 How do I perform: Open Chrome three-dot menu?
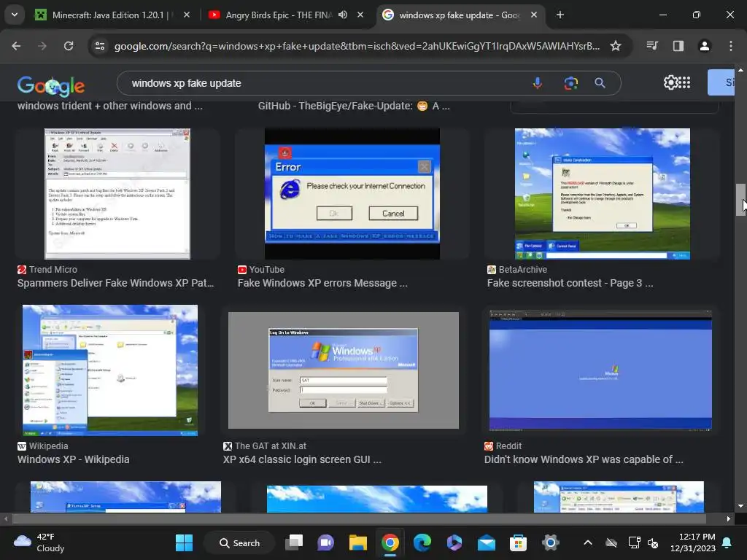coord(731,46)
